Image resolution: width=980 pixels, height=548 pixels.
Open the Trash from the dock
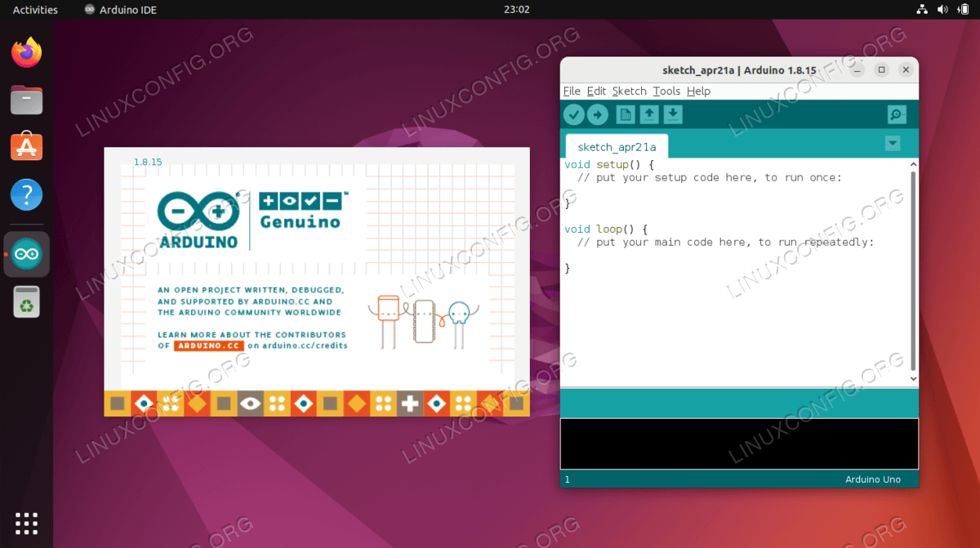26,302
